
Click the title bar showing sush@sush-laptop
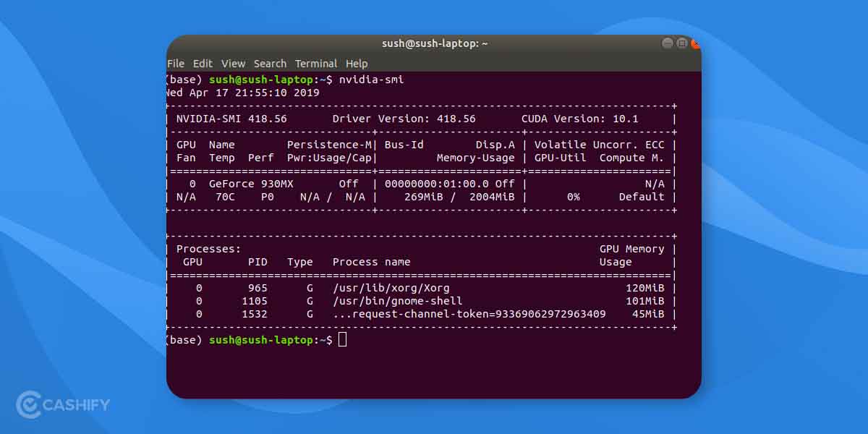click(434, 43)
